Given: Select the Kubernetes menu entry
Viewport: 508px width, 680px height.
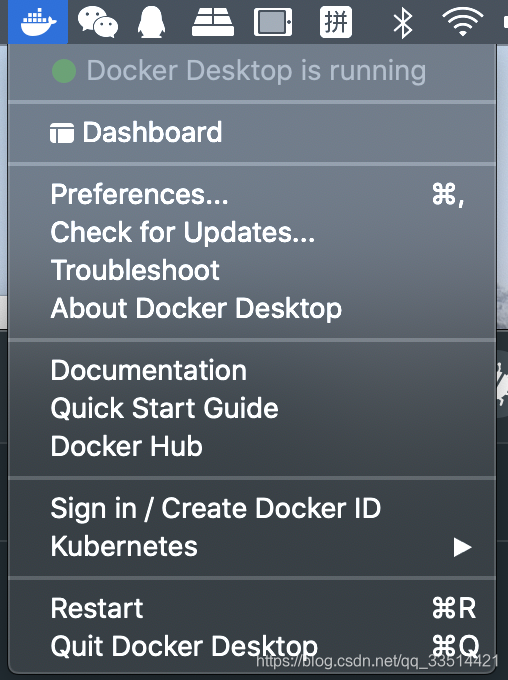Looking at the screenshot, I should [252, 546].
